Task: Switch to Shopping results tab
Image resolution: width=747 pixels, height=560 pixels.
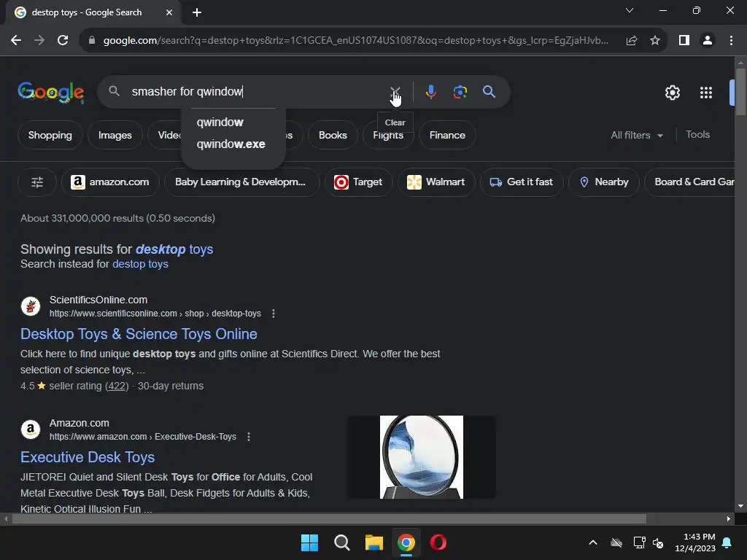Action: click(x=50, y=135)
